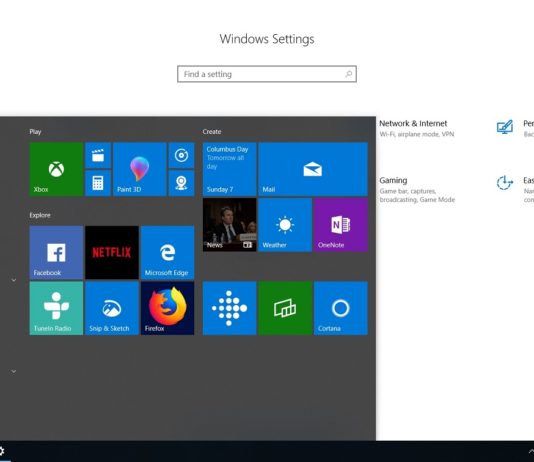Open the Fitbit dotted tile
Screen dimensions: 534x462
(x=230, y=308)
